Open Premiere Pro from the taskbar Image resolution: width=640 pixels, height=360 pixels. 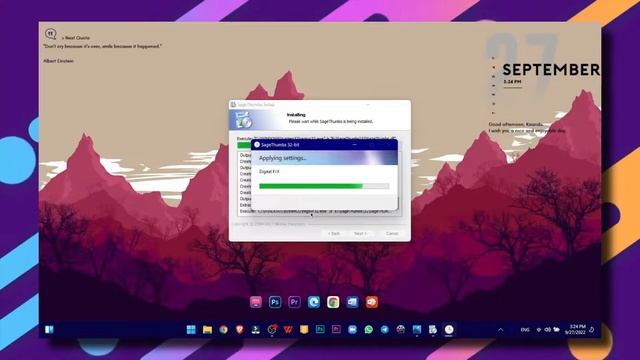[x=336, y=329]
